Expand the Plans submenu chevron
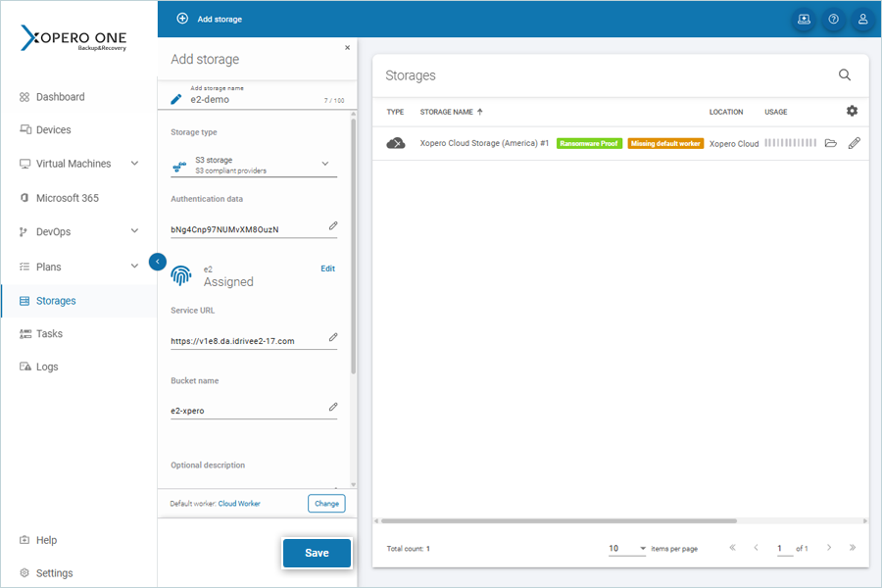This screenshot has width=882, height=588. coord(134,267)
